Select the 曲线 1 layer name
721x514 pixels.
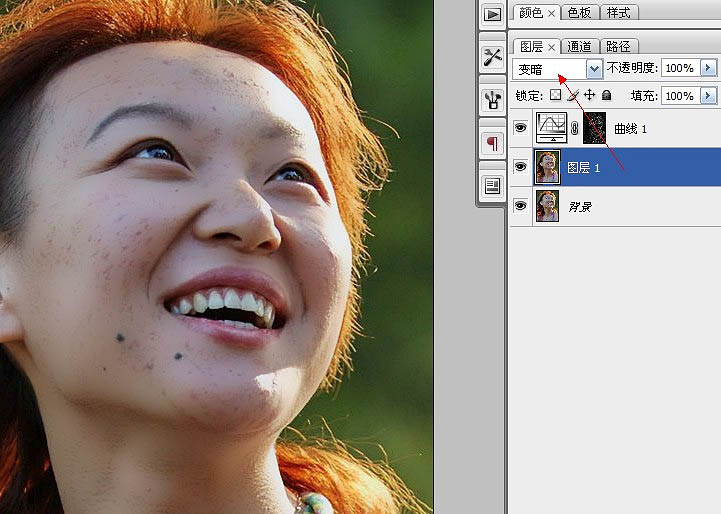pyautogui.click(x=630, y=129)
